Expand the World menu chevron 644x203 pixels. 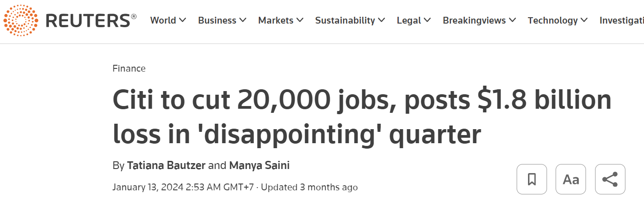point(183,20)
